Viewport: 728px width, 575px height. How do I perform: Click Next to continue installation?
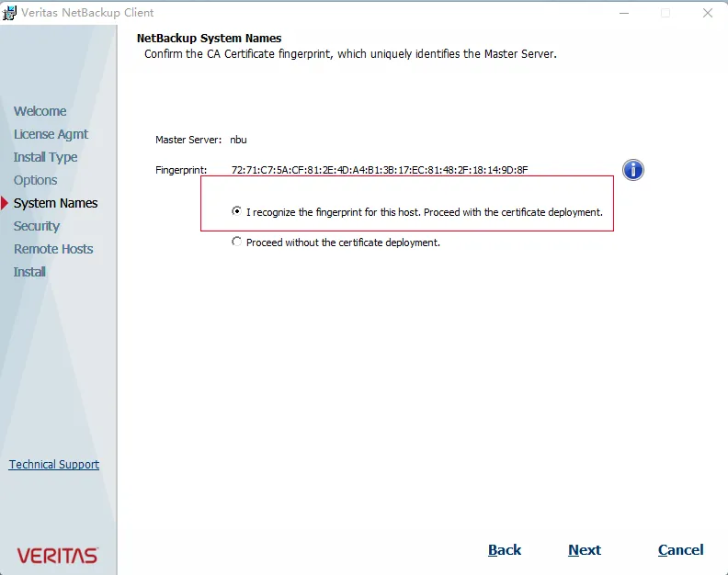click(x=585, y=550)
